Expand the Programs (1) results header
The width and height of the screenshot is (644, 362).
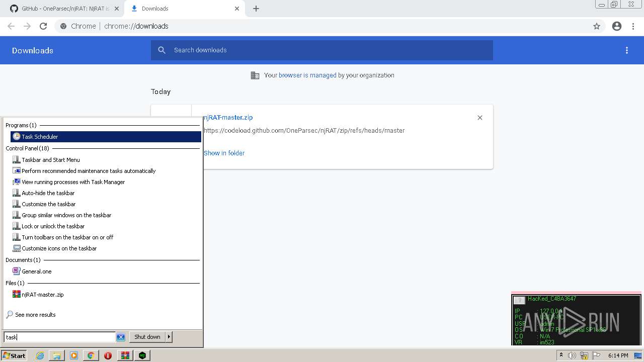21,125
